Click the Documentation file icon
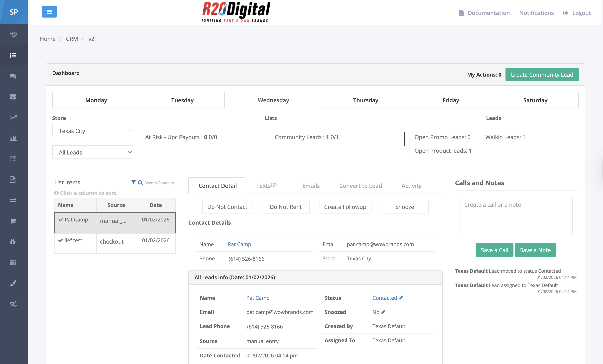The height and width of the screenshot is (364, 603). click(462, 13)
